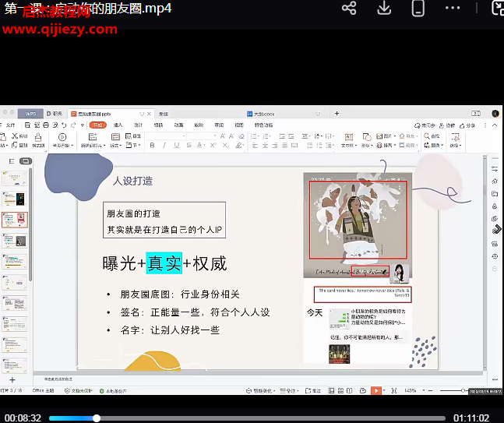Click the cut scissors icon

pos(15,136)
